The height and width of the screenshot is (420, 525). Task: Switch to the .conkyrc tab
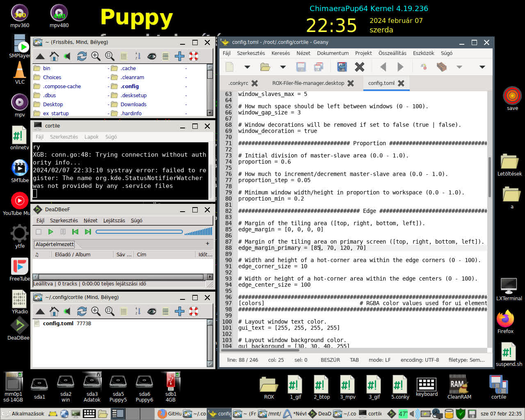pos(238,83)
